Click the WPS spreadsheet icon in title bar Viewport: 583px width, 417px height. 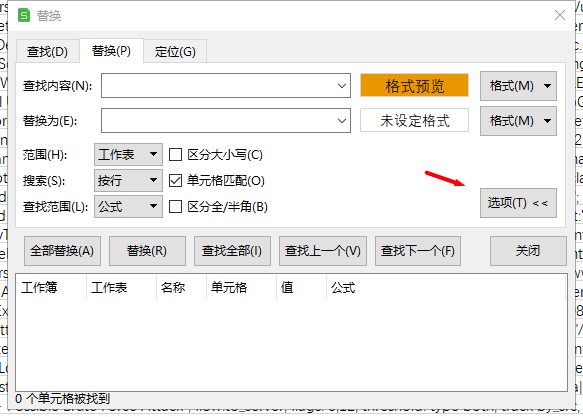pyautogui.click(x=24, y=16)
